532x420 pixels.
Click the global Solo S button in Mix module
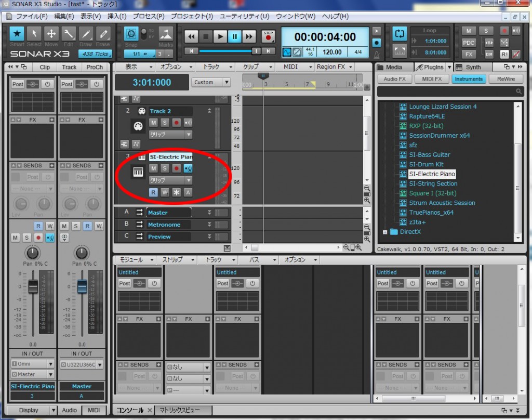pyautogui.click(x=486, y=31)
